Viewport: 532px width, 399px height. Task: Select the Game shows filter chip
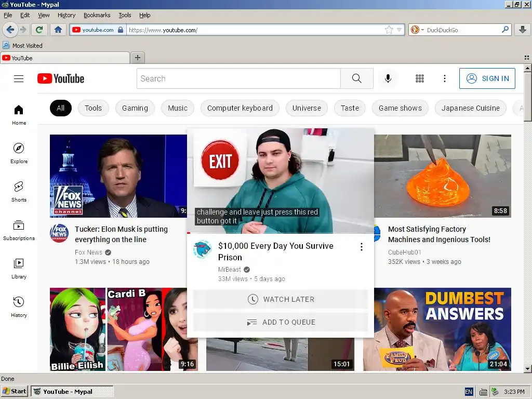(400, 108)
